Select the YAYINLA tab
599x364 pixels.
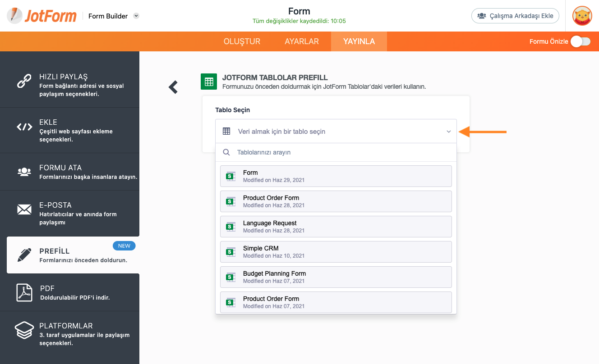(x=359, y=41)
